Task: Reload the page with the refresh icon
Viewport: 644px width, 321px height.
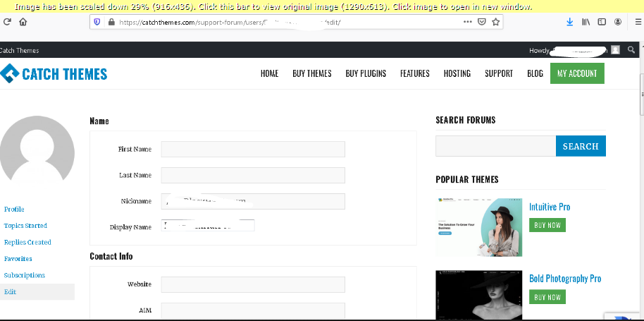Action: pos(6,22)
